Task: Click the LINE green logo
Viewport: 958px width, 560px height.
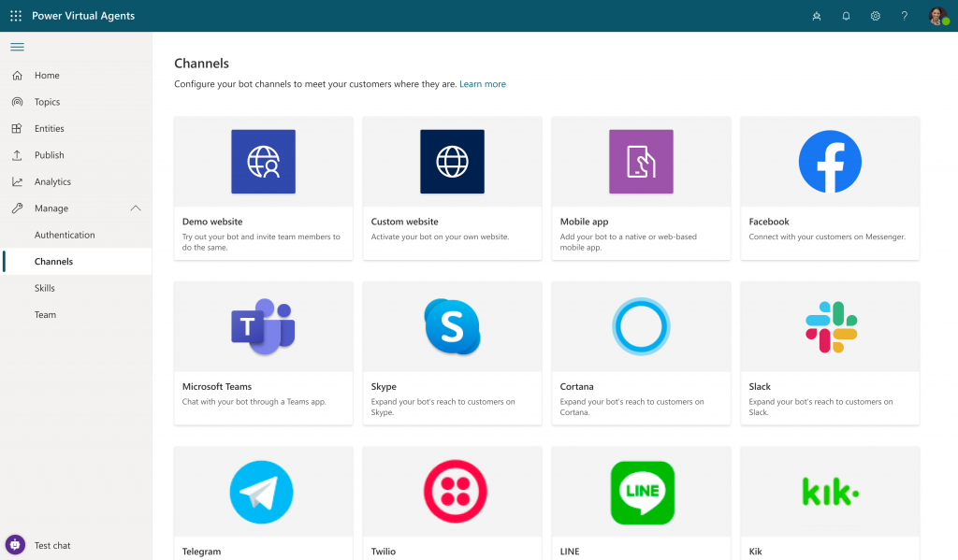Action: [x=642, y=493]
